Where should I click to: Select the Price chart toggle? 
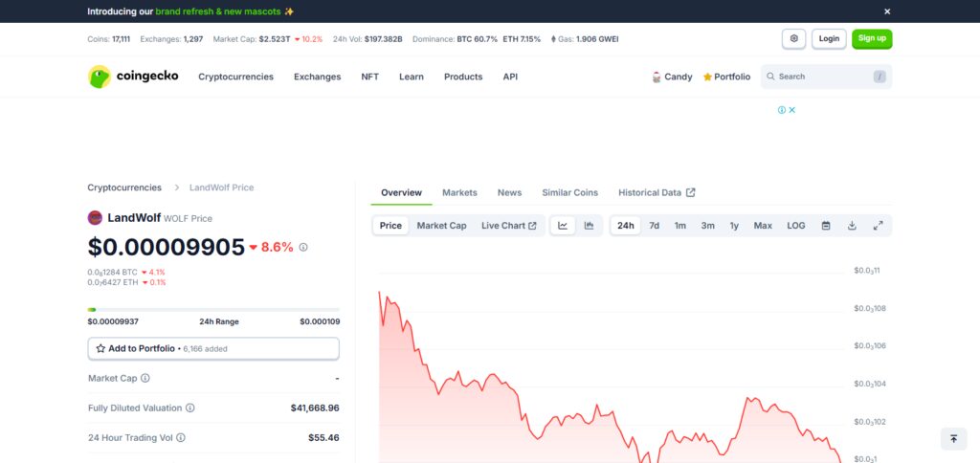pos(390,226)
